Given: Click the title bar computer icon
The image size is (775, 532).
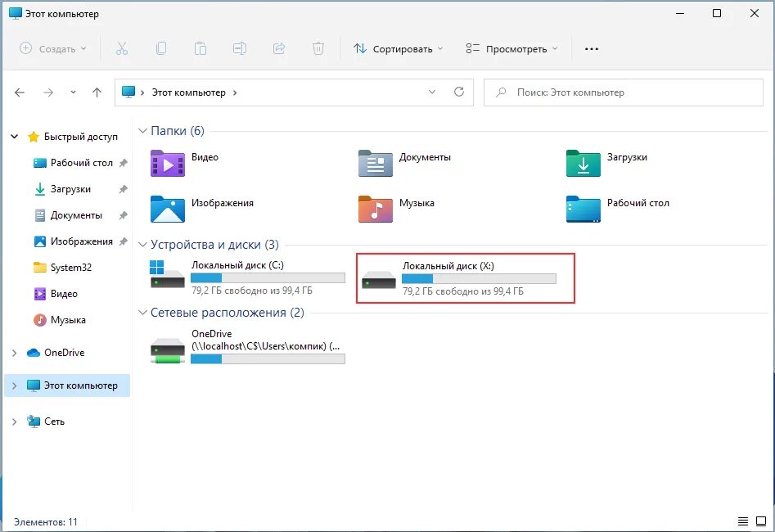Looking at the screenshot, I should pyautogui.click(x=16, y=13).
